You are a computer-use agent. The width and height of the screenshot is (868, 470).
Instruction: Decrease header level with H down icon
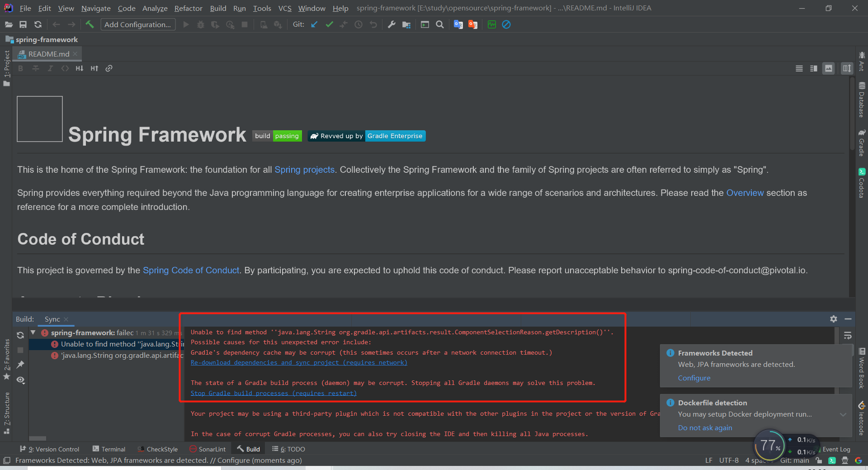(x=80, y=68)
